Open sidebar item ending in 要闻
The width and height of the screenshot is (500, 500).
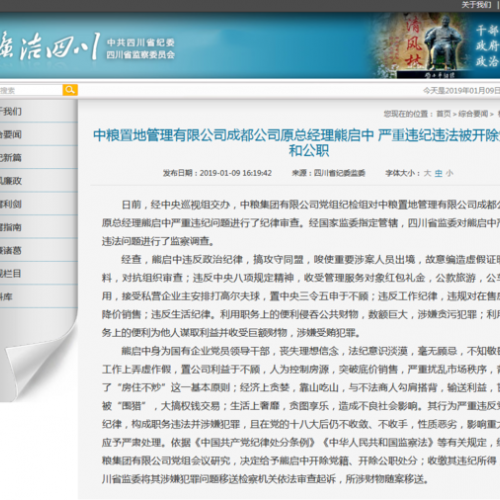click(39, 134)
